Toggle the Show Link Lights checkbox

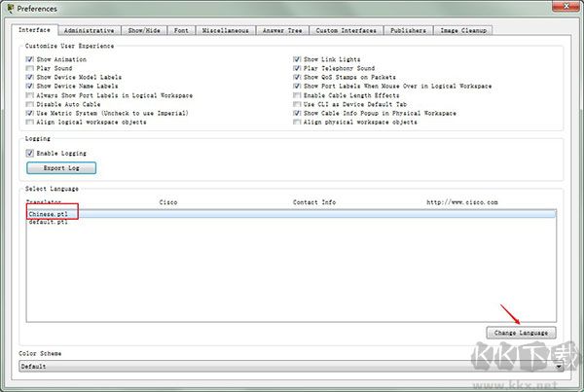(x=297, y=60)
